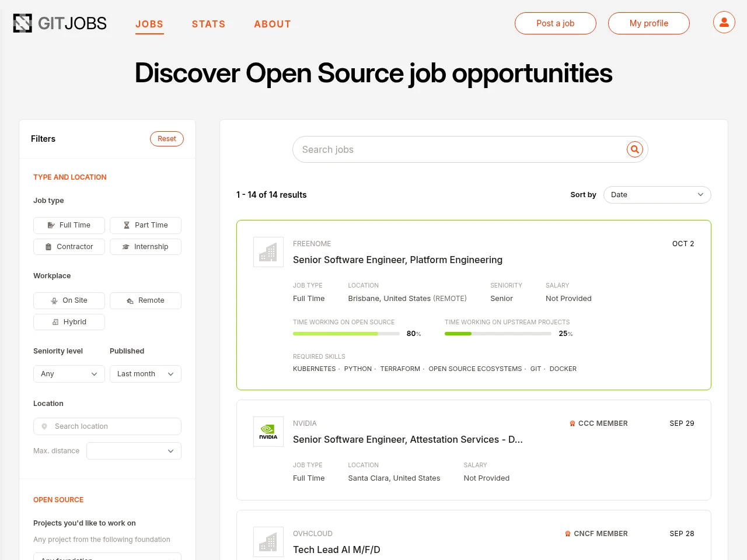Open Senior Software Engineer, Platform Engineering job
The image size is (747, 560).
pos(397,260)
